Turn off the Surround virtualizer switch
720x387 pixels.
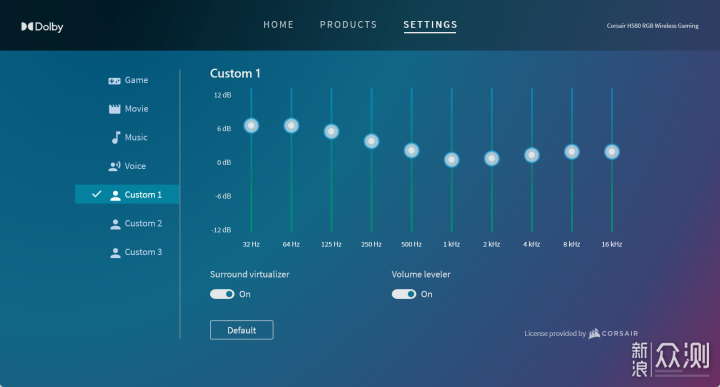[222, 294]
